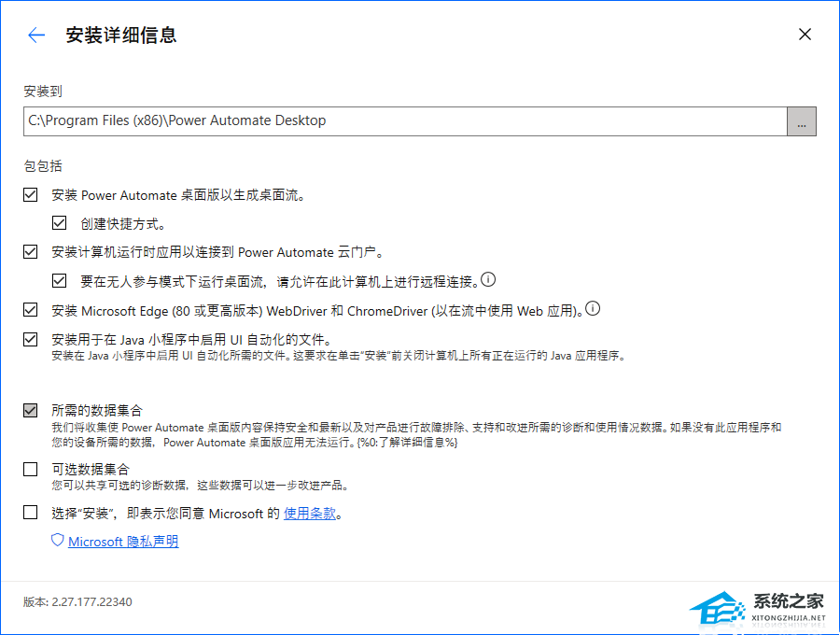Click the 所需的数据集合 checkbox

pos(31,411)
